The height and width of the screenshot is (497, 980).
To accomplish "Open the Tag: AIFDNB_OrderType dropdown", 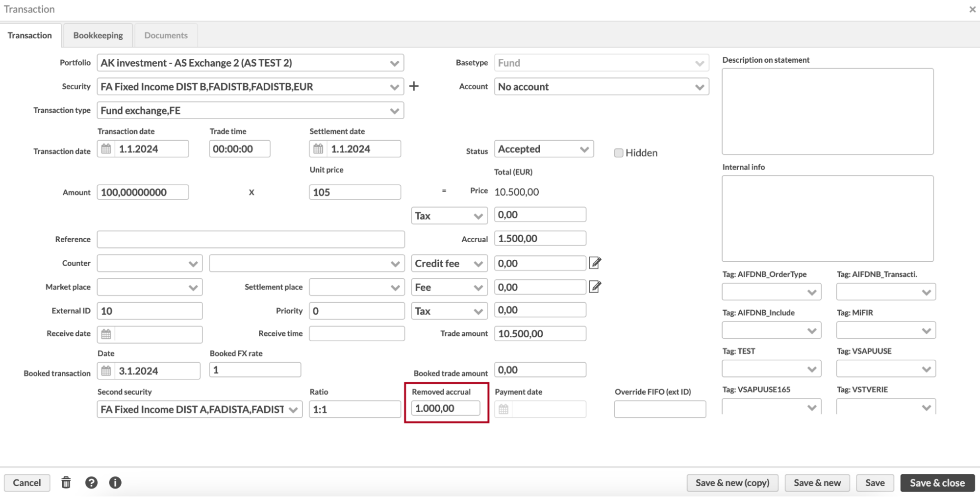I will pos(771,292).
